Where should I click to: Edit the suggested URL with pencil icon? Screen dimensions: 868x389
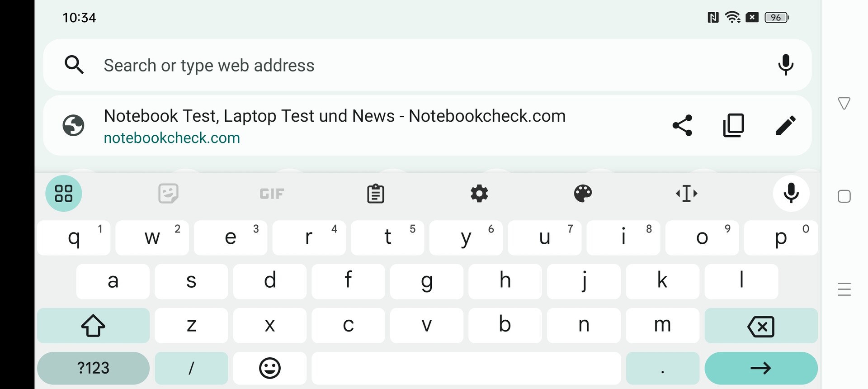(785, 125)
